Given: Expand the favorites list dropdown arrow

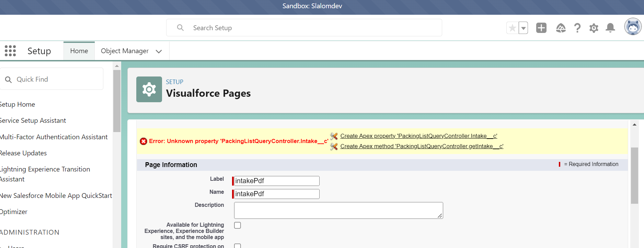Looking at the screenshot, I should 524,28.
